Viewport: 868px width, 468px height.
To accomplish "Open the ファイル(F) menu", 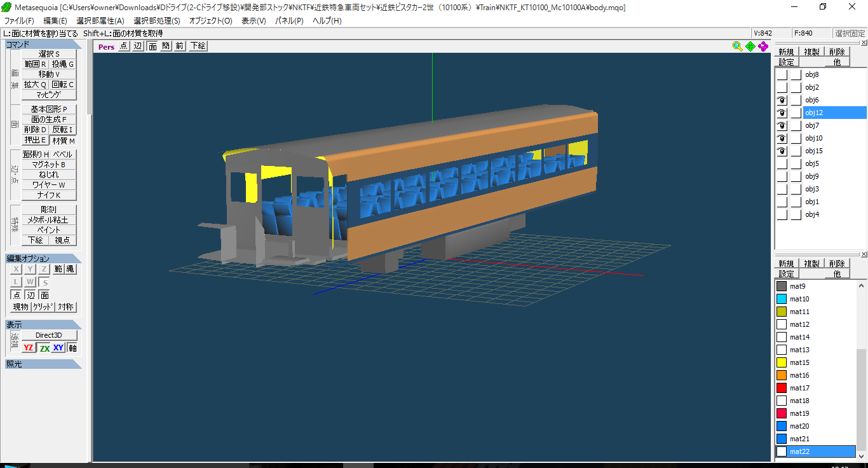I will tap(19, 21).
